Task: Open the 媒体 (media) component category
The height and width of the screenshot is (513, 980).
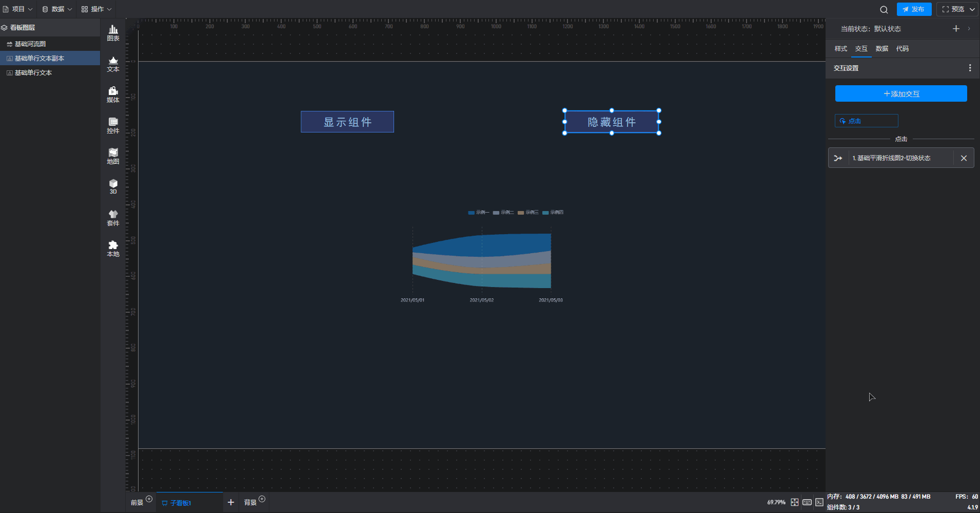Action: tap(113, 95)
